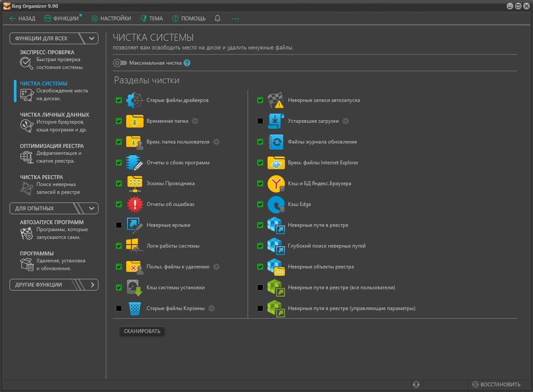Click the gear beside Устаревшие загрузки
Viewport: 533px width, 392px height.
pyautogui.click(x=346, y=121)
